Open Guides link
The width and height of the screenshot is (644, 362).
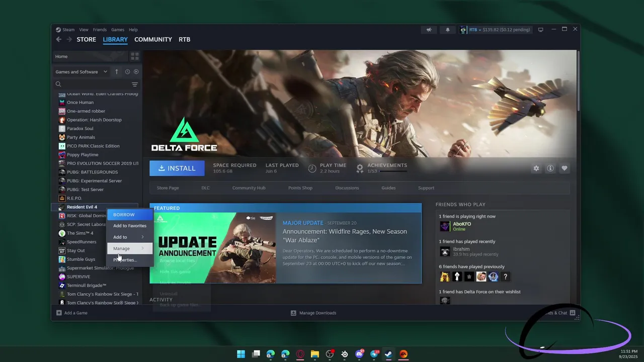tap(388, 188)
